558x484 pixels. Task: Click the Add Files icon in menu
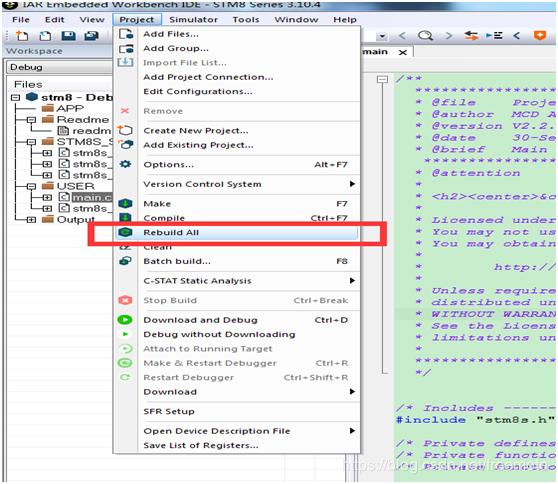pos(126,34)
